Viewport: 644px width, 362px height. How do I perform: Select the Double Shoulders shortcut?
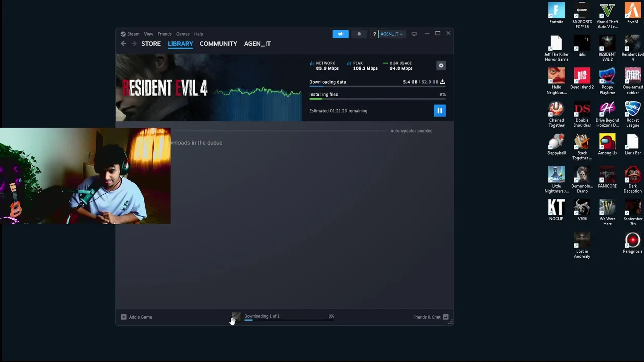582,114
